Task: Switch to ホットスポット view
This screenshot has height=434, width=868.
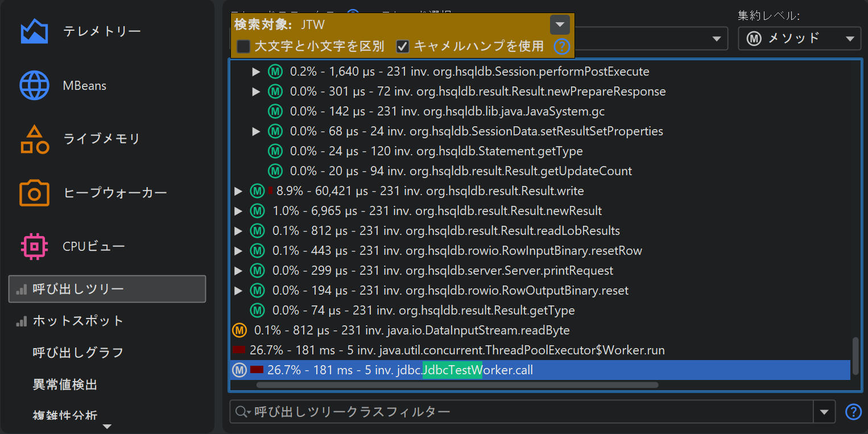Action: pyautogui.click(x=78, y=321)
